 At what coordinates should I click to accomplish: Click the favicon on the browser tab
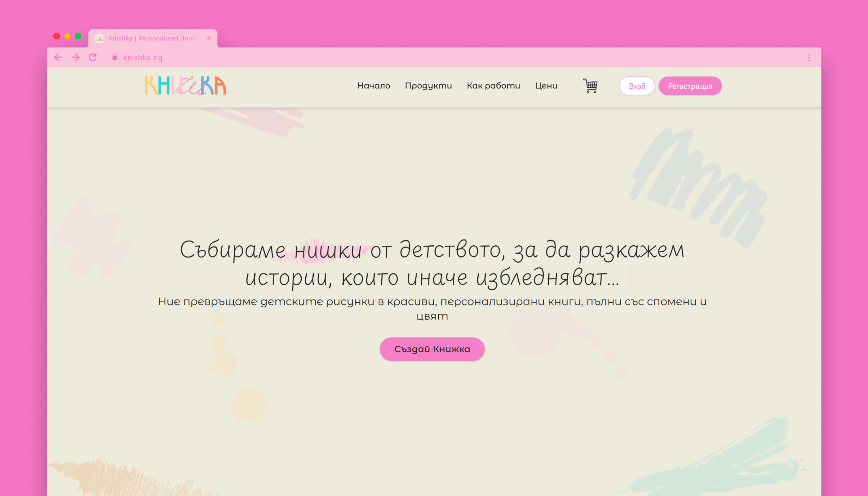tap(99, 38)
